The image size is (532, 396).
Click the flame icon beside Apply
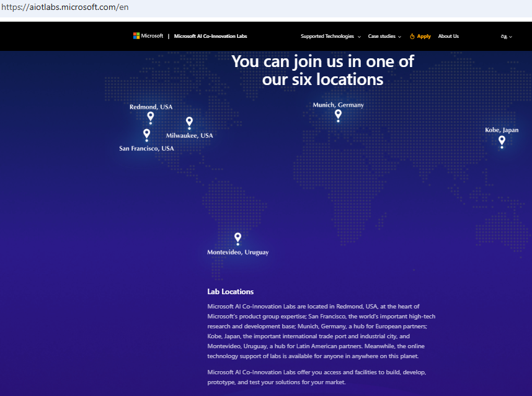[412, 37]
